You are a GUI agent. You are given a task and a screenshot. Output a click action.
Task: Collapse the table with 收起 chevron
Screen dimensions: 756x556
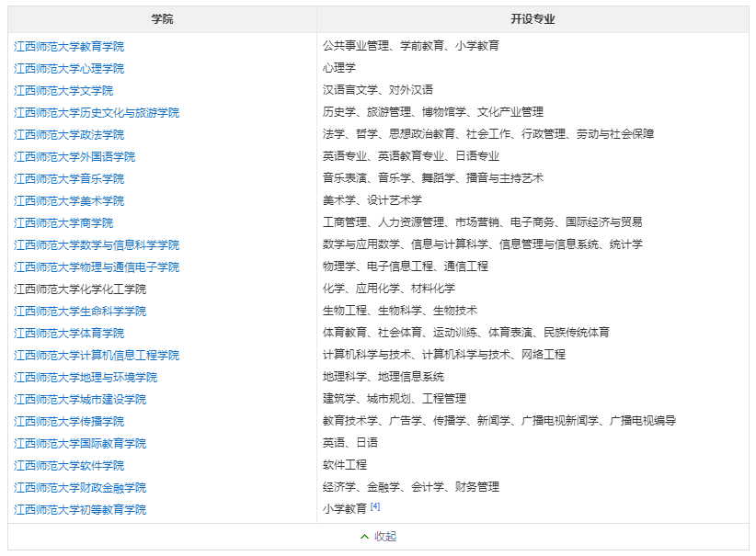(379, 537)
